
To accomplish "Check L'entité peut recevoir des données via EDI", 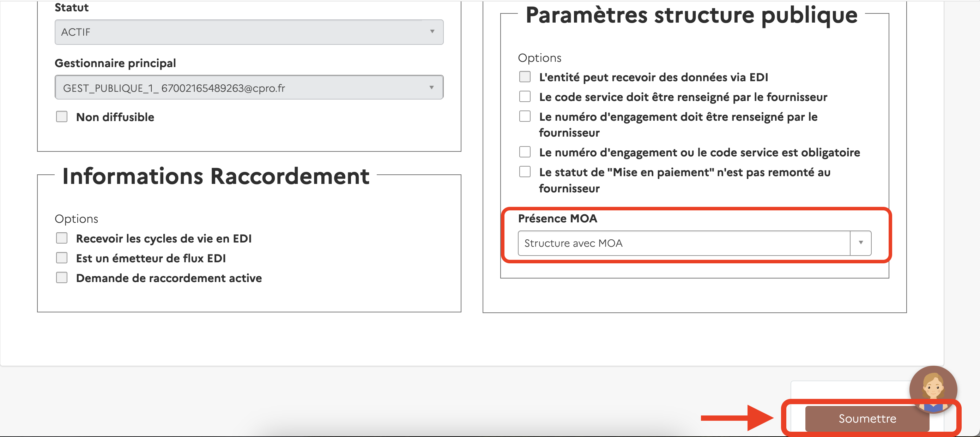I will [x=525, y=77].
